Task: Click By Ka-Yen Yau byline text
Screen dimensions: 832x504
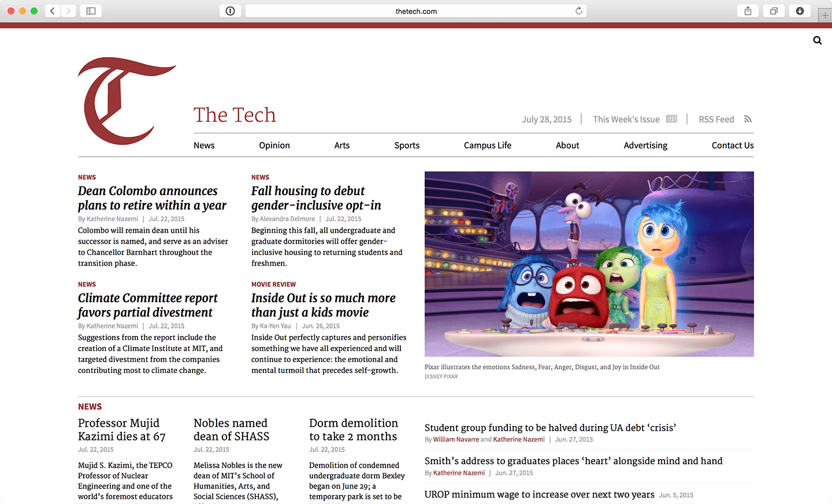Action: click(x=271, y=326)
